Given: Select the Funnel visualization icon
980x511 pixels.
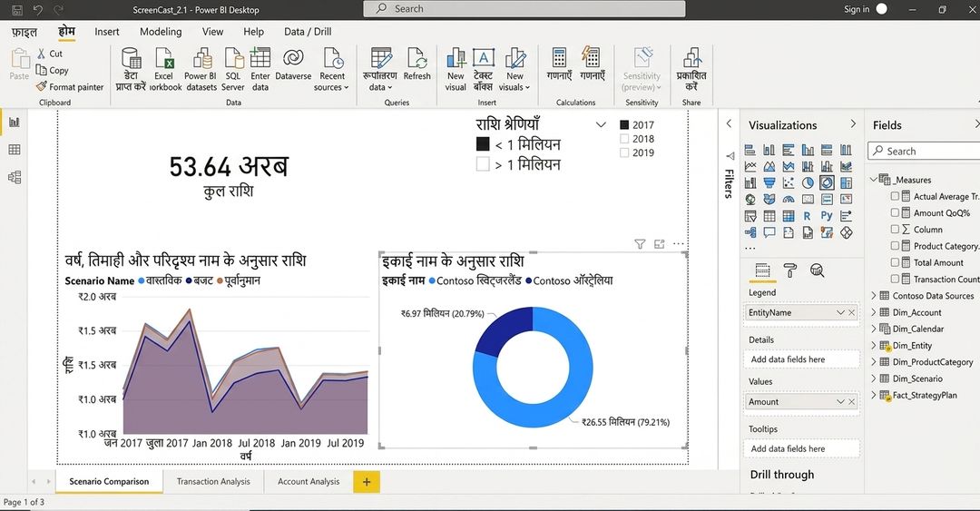Looking at the screenshot, I should coord(769,182).
